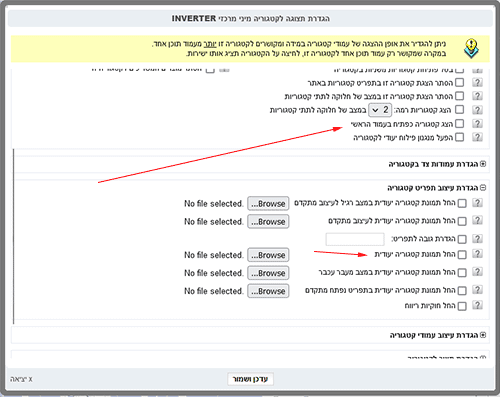This screenshot has height=397, width=500.
Task: Enable 'הפעל מנגנון פילוח יעודי לקטגוריה' checkbox
Action: point(459,137)
